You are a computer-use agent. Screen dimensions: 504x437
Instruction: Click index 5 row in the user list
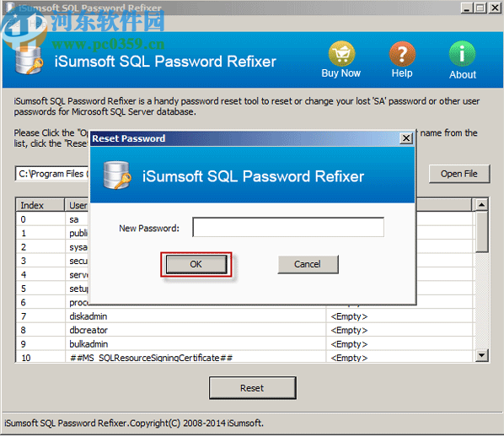pyautogui.click(x=53, y=289)
